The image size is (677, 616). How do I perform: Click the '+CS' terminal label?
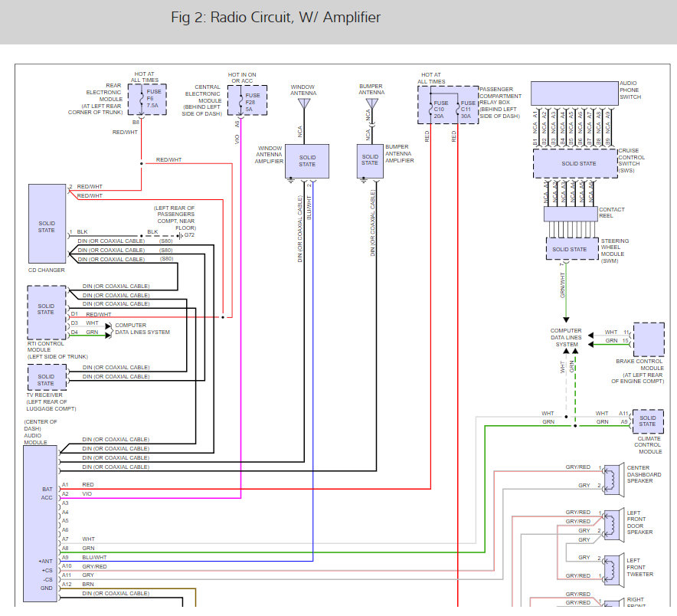[x=47, y=570]
